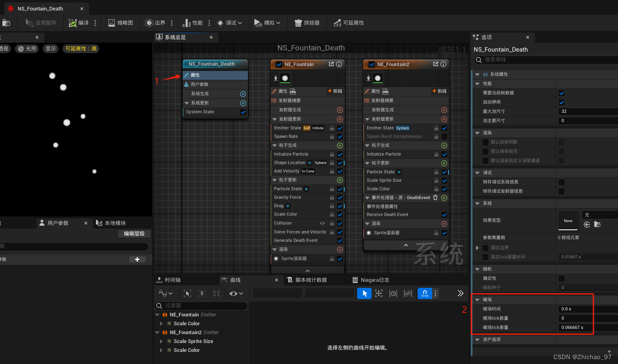Add module to NE_Fountain 发射器生成
Viewport: 618px width, 364px height.
tap(340, 110)
